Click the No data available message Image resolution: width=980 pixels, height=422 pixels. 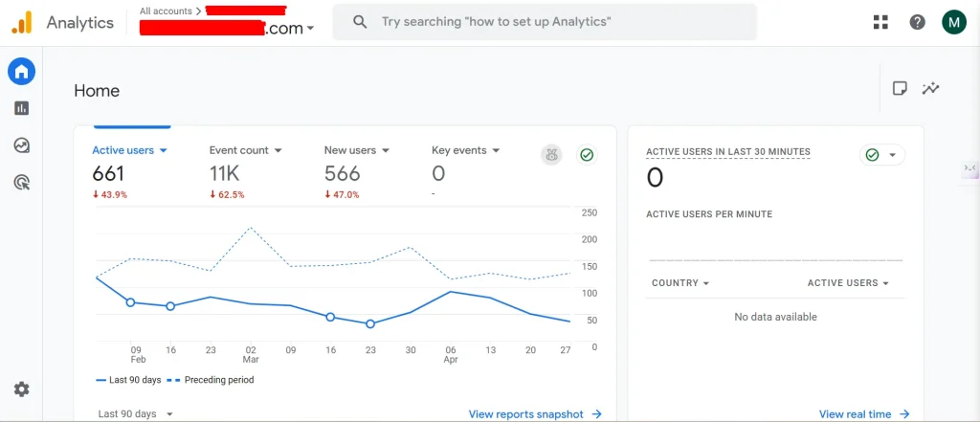coord(775,317)
